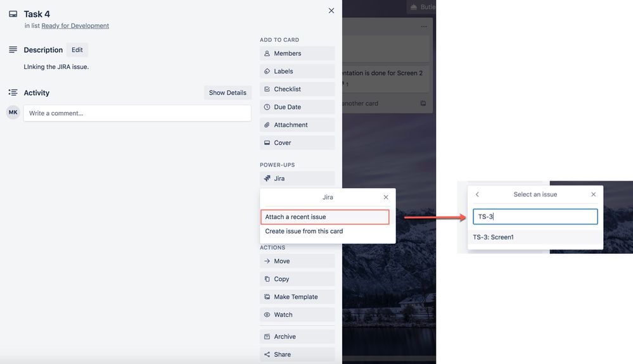
Task: Click the MK user avatar
Action: pos(13,113)
